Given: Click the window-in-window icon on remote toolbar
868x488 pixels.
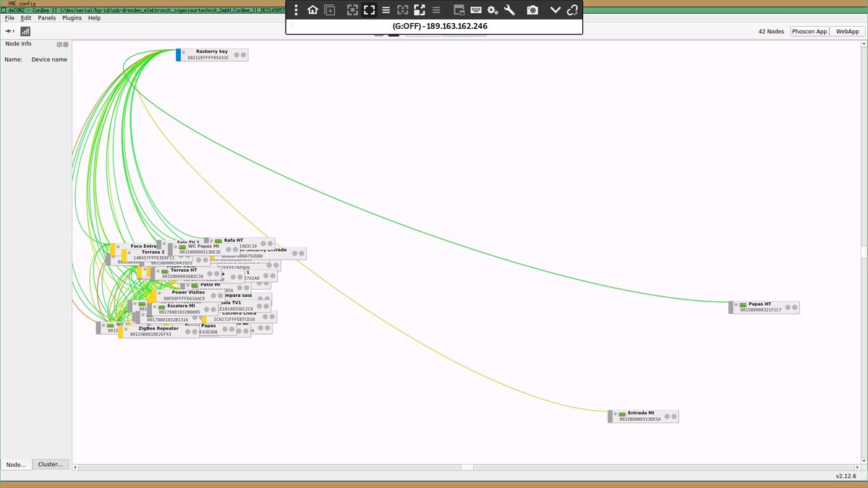Looking at the screenshot, I should coord(459,10).
